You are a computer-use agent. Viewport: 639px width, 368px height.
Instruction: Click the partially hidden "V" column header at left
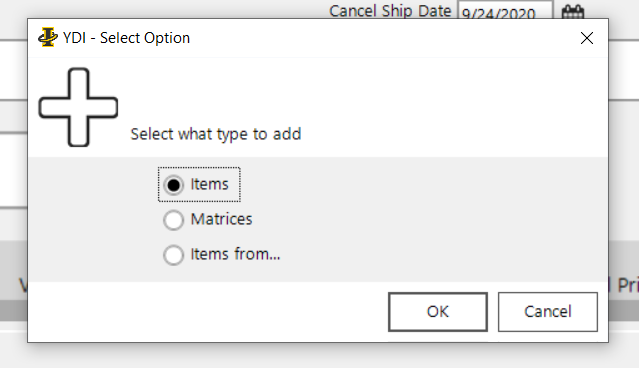[x=23, y=285]
